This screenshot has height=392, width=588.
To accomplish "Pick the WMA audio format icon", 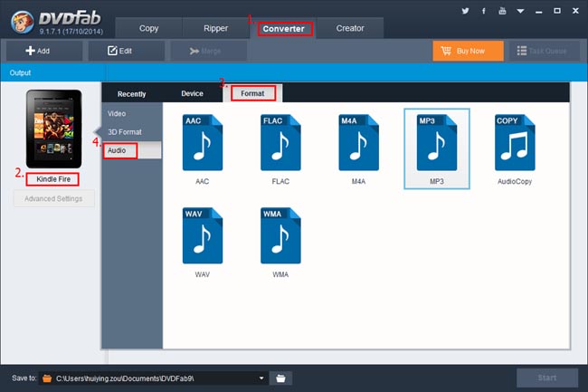I will click(280, 235).
